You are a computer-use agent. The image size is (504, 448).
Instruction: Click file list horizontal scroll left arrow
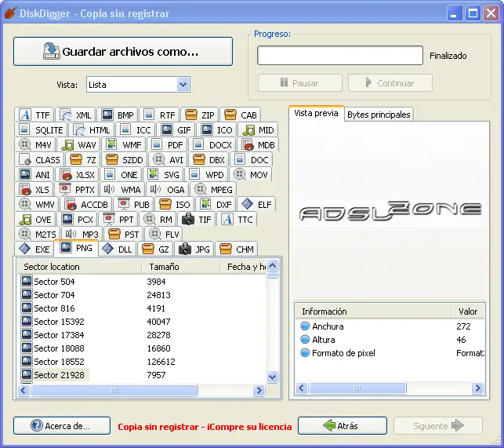point(24,391)
